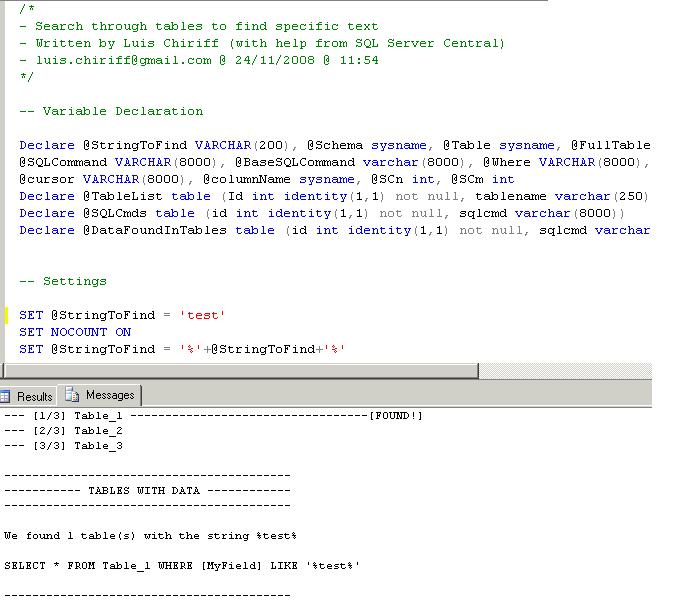
Task: Click the Results tab grid icon
Action: 5,397
